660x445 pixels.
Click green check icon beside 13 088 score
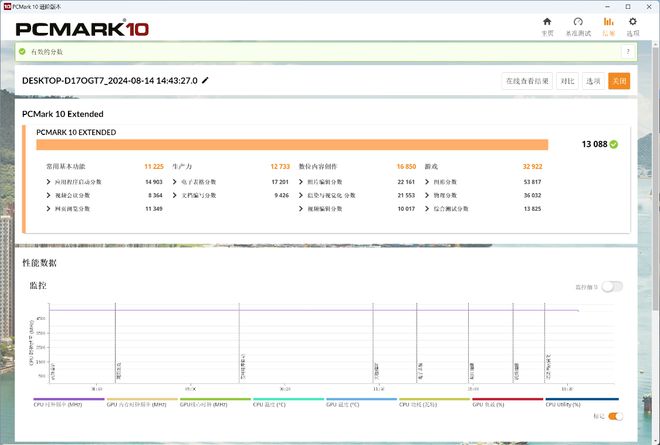coord(614,144)
